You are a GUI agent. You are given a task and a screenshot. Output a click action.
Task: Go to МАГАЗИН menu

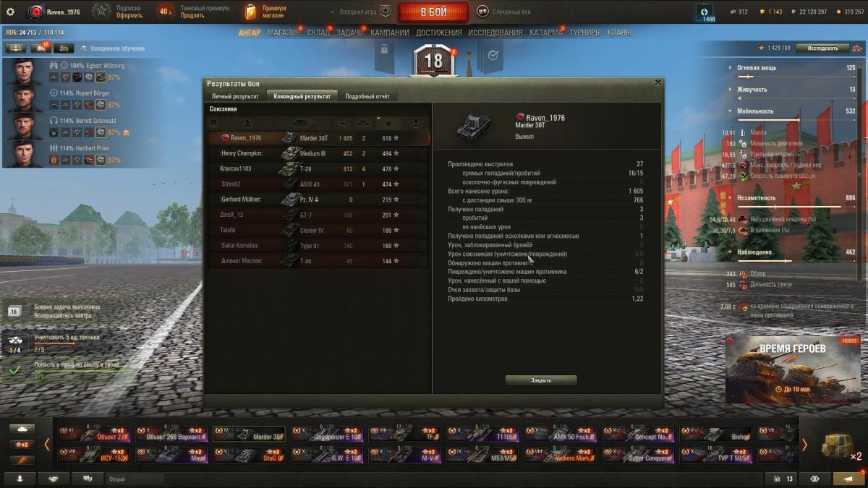click(x=284, y=33)
